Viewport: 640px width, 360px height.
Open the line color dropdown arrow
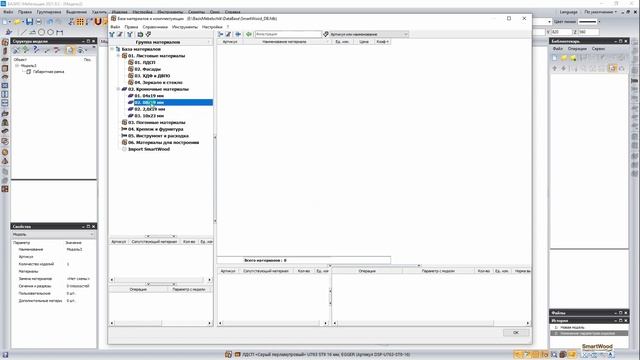pyautogui.click(x=599, y=22)
